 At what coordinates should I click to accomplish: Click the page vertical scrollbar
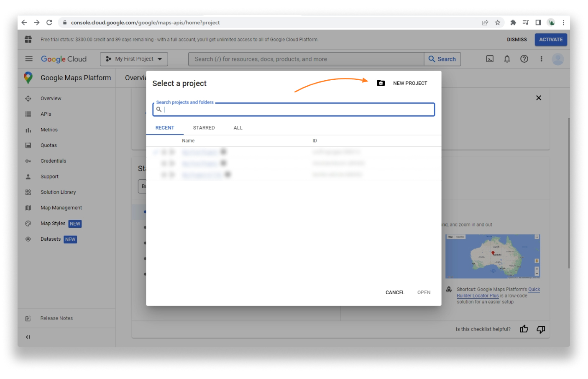[568, 193]
